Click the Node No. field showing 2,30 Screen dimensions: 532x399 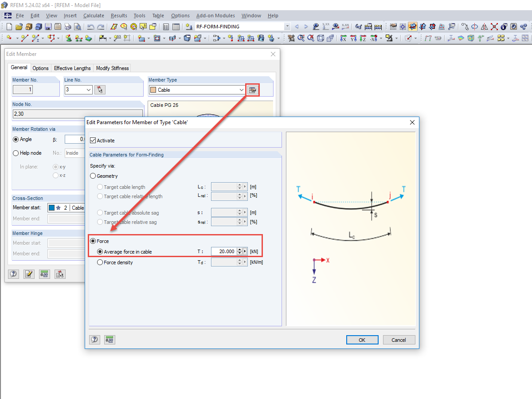click(x=78, y=114)
